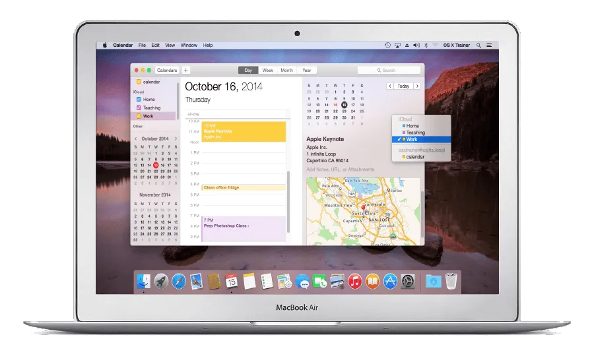Screen dimensions: 592x364
Task: Switch to the Day view tab
Action: (x=248, y=70)
